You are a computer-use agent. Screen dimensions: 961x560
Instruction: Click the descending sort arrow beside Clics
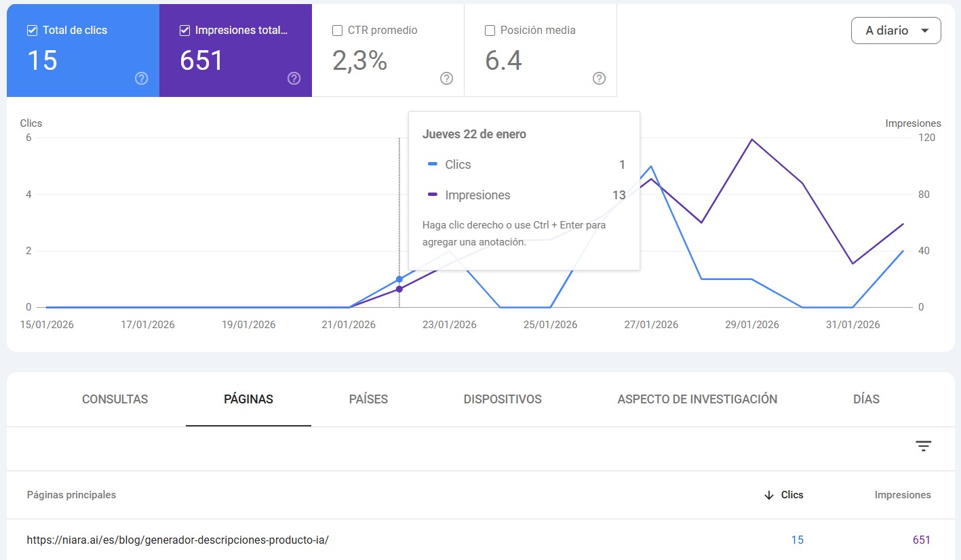coord(768,495)
